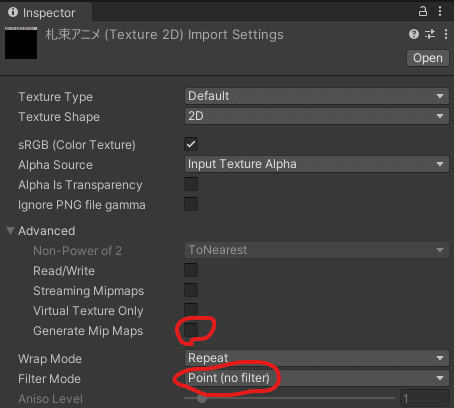Enable Alpha Is Transparency
Image resolution: width=454 pixels, height=408 pixels.
click(x=191, y=184)
